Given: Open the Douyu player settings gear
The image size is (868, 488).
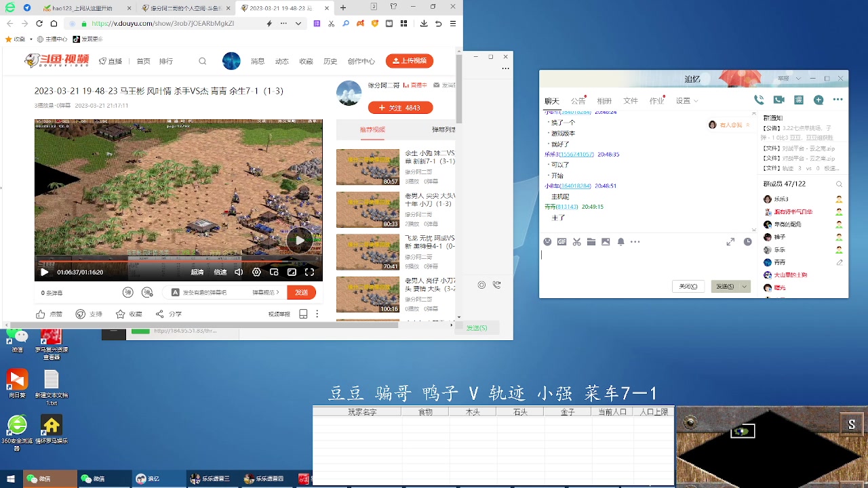Looking at the screenshot, I should 256,271.
